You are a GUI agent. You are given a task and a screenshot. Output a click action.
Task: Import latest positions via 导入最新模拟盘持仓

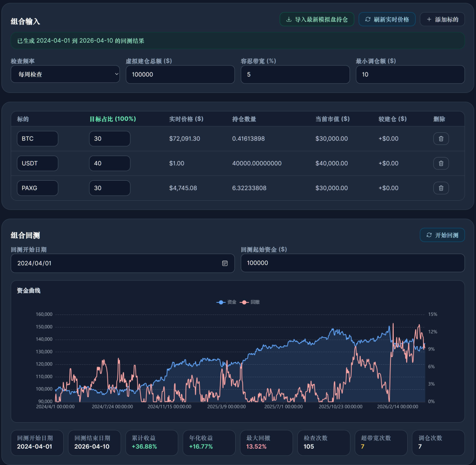pyautogui.click(x=317, y=19)
